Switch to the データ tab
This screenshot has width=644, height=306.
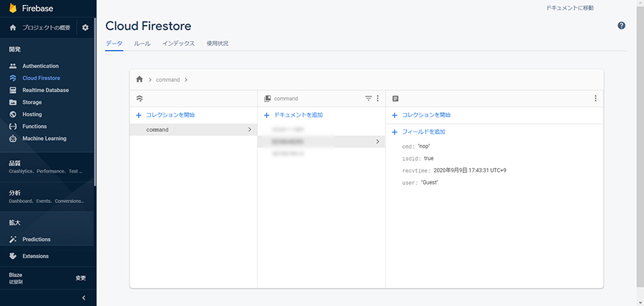point(114,44)
